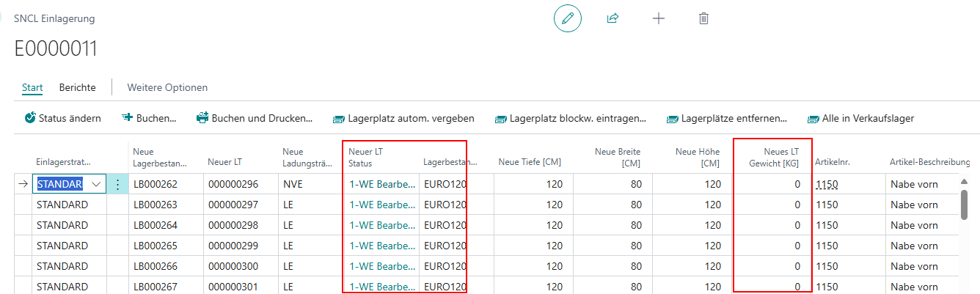Click the Buchen... action
The image size is (980, 294).
[149, 118]
